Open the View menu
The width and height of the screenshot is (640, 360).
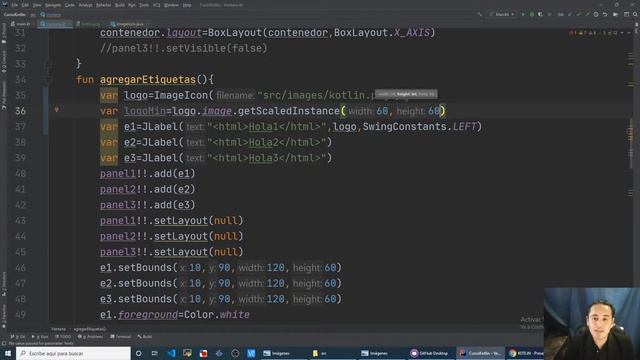[x=37, y=5]
